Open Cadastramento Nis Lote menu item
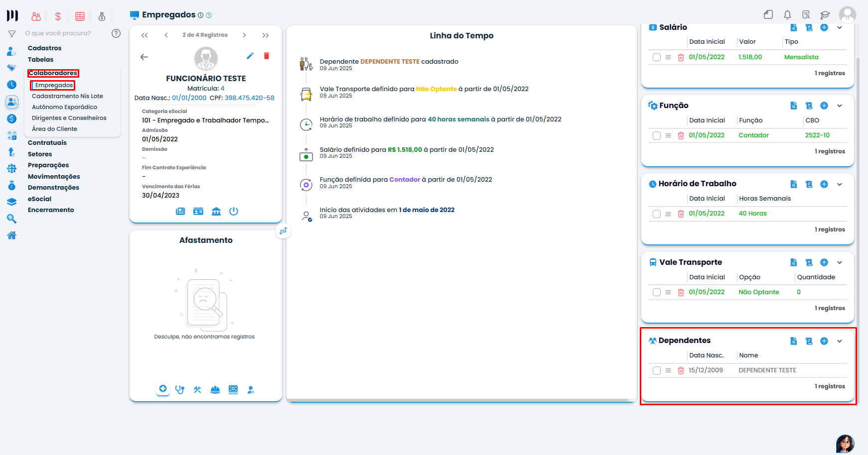This screenshot has height=455, width=868. coord(67,96)
